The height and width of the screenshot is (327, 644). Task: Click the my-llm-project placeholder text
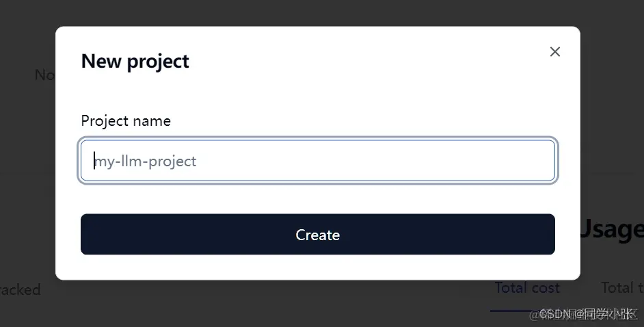click(146, 161)
